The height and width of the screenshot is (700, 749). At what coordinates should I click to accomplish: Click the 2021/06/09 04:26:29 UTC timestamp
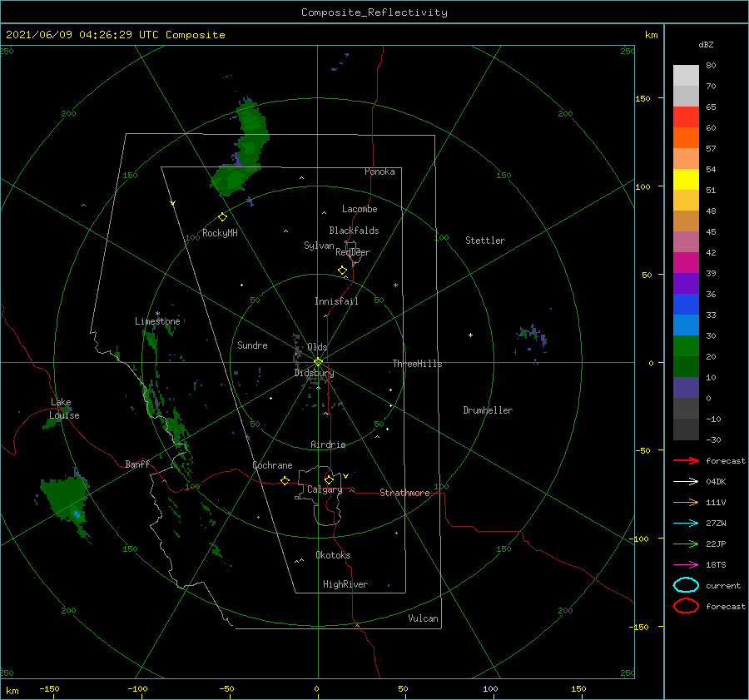point(82,35)
